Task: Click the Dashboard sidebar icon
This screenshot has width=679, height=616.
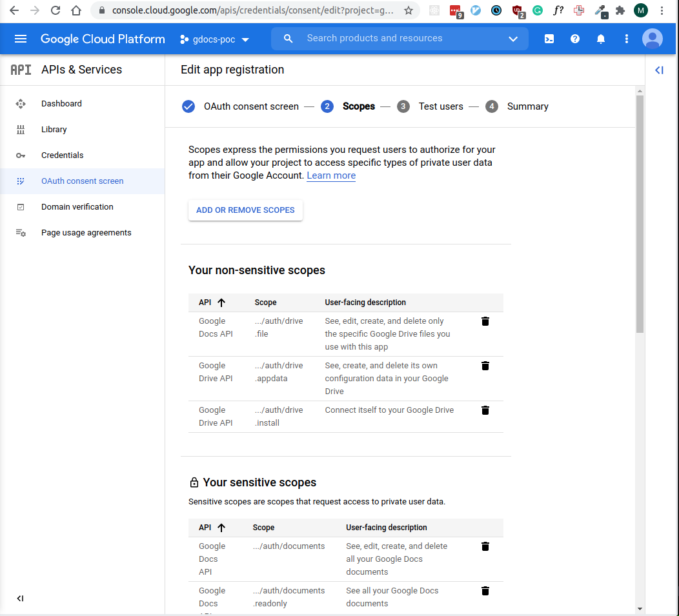Action: click(x=21, y=103)
